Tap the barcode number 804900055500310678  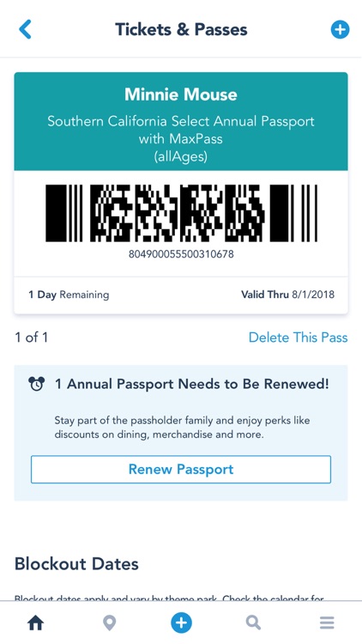click(x=181, y=254)
